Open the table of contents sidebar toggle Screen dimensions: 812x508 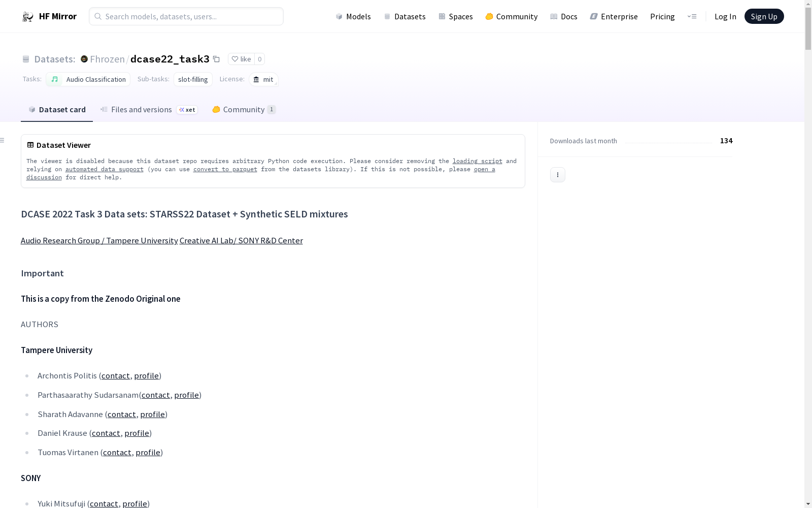pos(3,140)
